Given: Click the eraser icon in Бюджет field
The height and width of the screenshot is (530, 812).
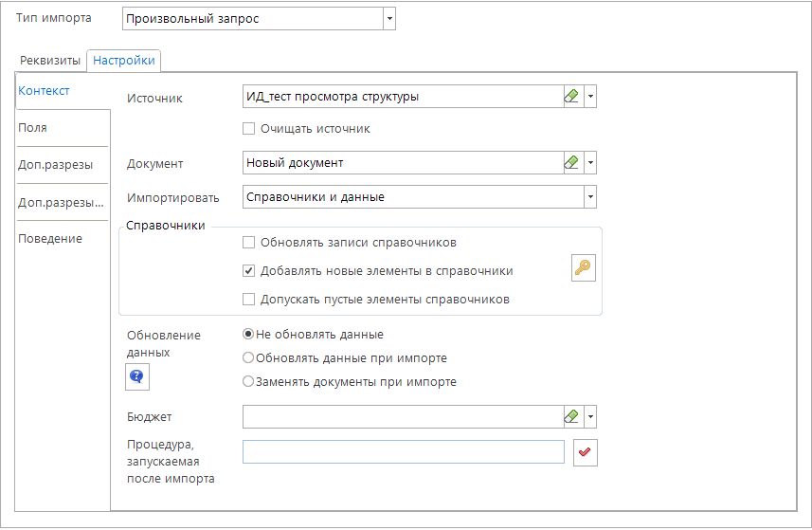Looking at the screenshot, I should 570,416.
